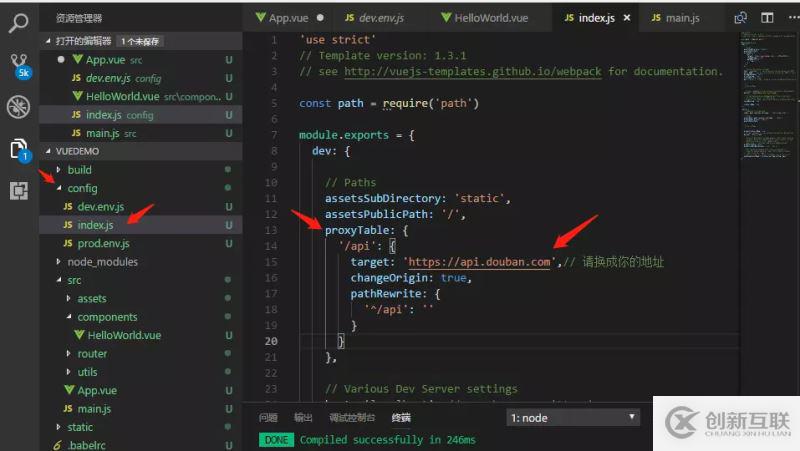Open the .babelrc file
The width and height of the screenshot is (800, 451).
[140, 445]
